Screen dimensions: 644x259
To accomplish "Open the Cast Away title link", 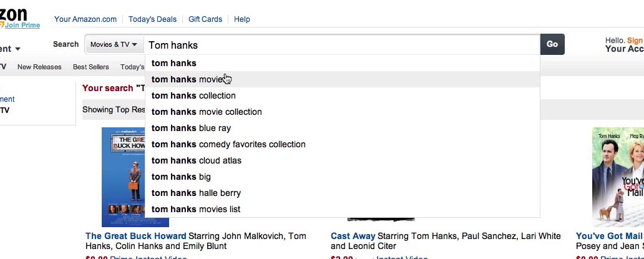I will [x=353, y=236].
